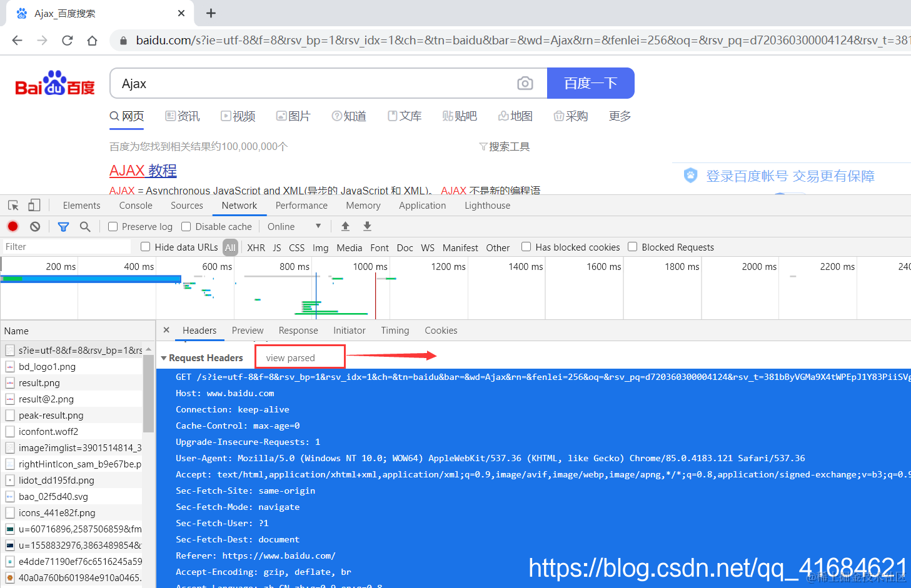
Task: Click the red record network log button
Action: pyautogui.click(x=13, y=226)
